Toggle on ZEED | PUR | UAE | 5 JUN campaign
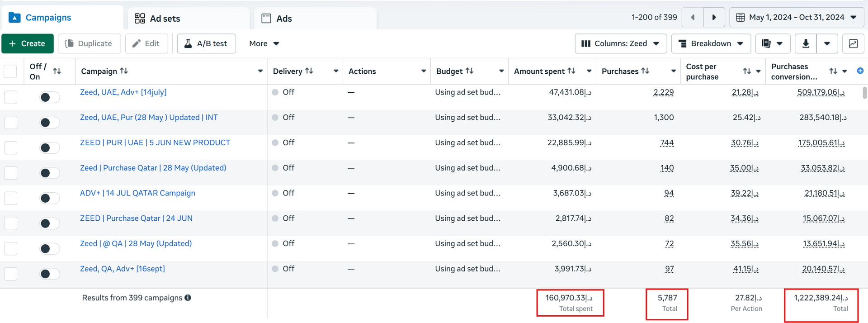Image resolution: width=868 pixels, height=323 pixels. click(49, 148)
